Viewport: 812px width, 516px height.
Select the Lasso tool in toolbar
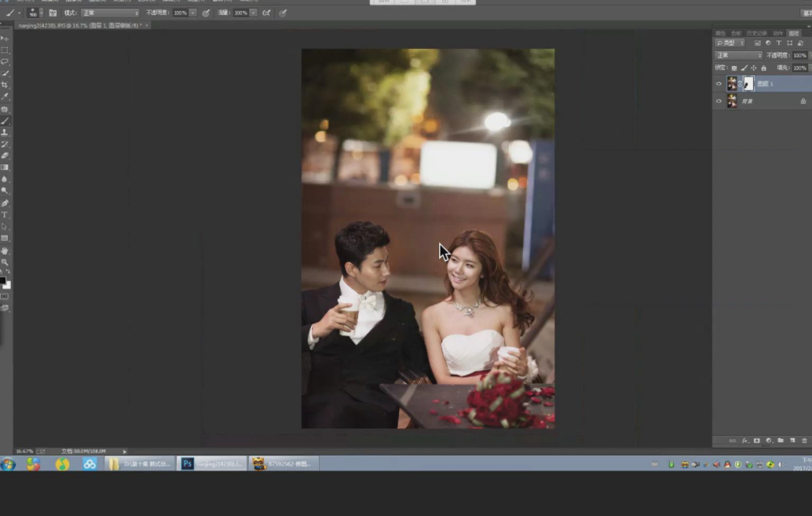point(5,61)
